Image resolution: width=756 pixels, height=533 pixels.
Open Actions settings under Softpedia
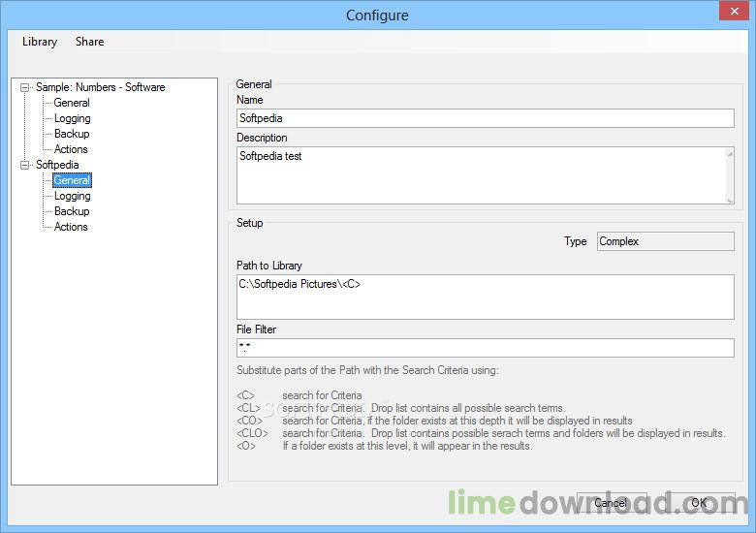coord(71,227)
